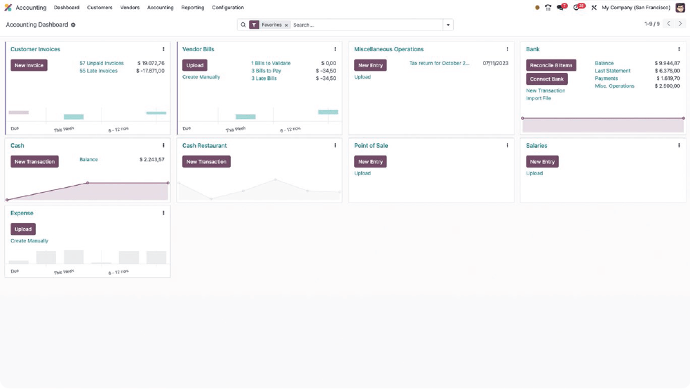Open the activities clock icon
The width and height of the screenshot is (690, 389).
click(577, 7)
